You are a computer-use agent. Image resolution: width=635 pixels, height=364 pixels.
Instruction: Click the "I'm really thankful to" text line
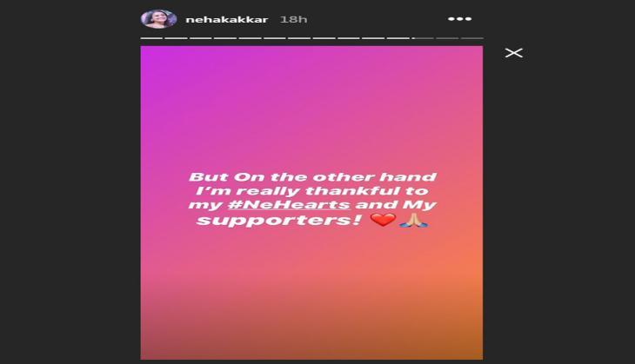[312, 191]
